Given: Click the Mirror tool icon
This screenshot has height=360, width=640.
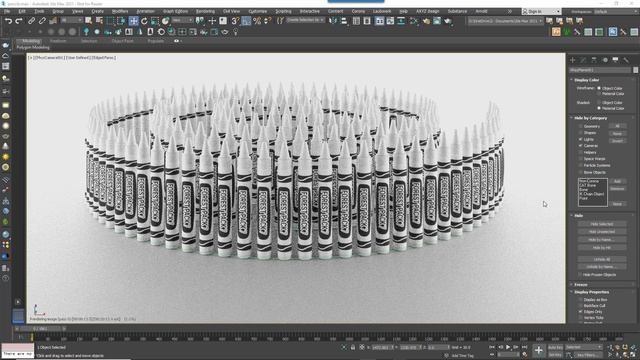Looking at the screenshot, I should click(333, 20).
